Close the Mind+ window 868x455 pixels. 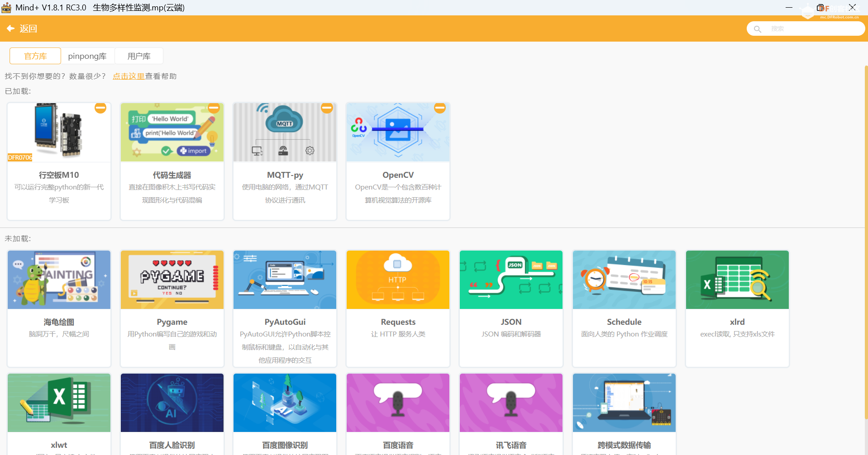click(852, 7)
